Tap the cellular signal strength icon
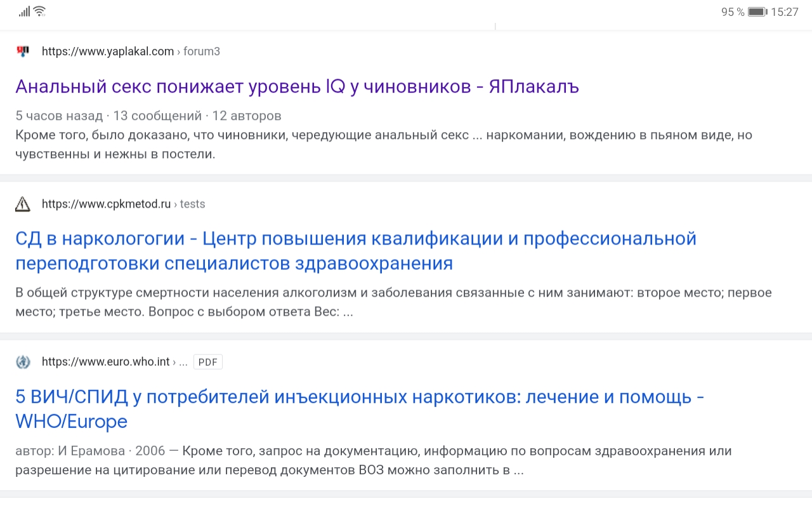This screenshot has height=508, width=812. tap(25, 11)
